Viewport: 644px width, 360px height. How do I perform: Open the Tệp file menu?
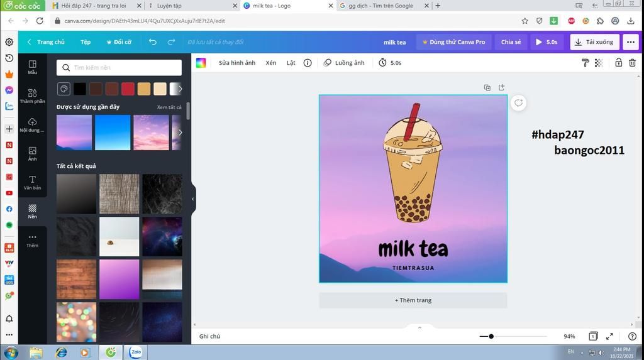click(86, 42)
